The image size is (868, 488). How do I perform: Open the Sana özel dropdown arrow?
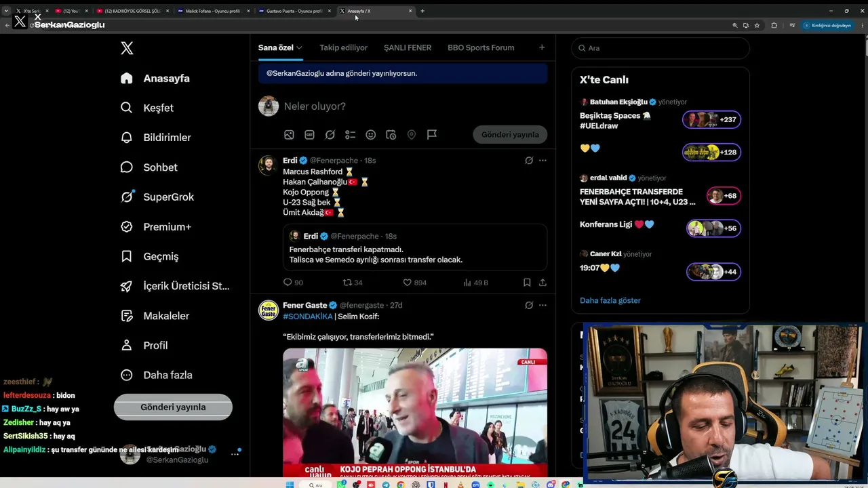(299, 48)
